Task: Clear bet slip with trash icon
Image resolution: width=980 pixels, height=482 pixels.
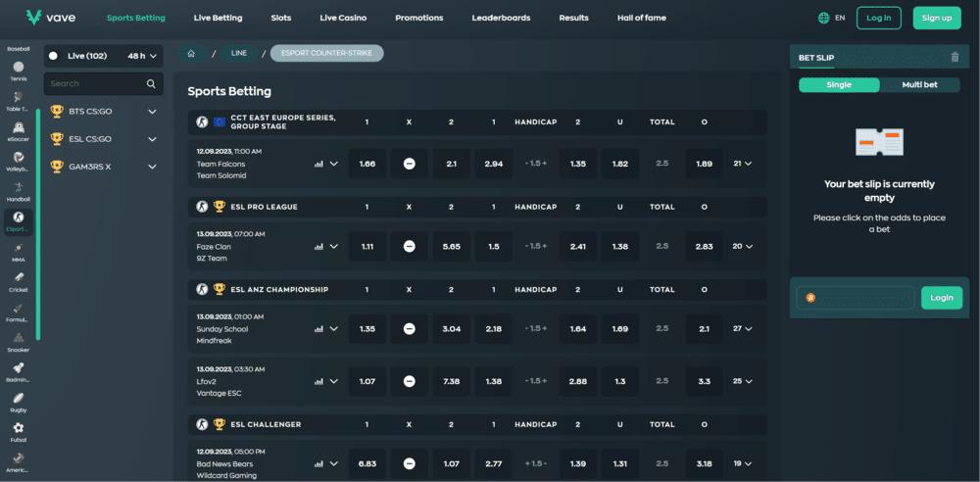Action: (x=955, y=57)
